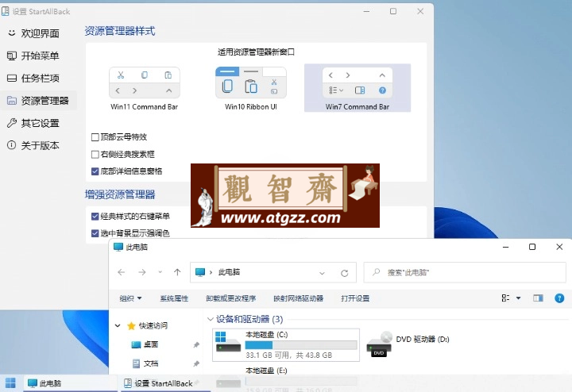Enable the 顶部云母特效 checkbox

[95, 137]
